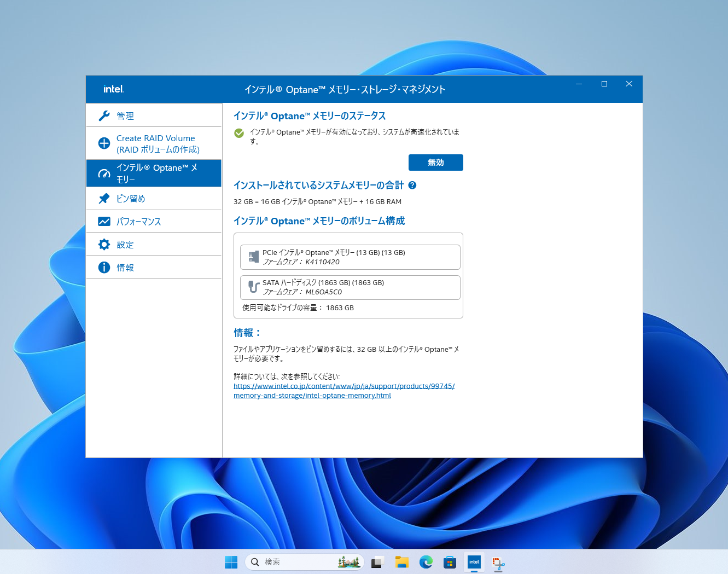This screenshot has width=728, height=574.
Task: Minimize the Intel Optane window
Action: [579, 84]
